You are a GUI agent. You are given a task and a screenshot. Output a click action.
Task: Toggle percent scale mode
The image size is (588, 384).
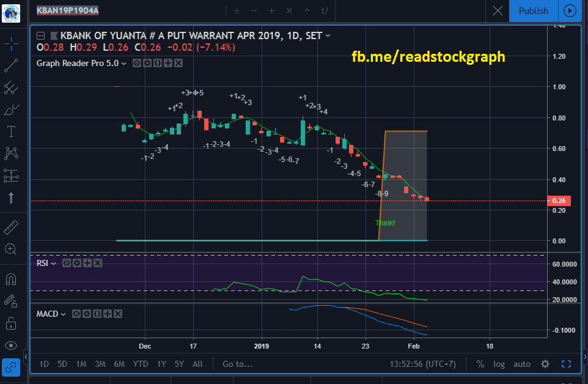pos(480,364)
